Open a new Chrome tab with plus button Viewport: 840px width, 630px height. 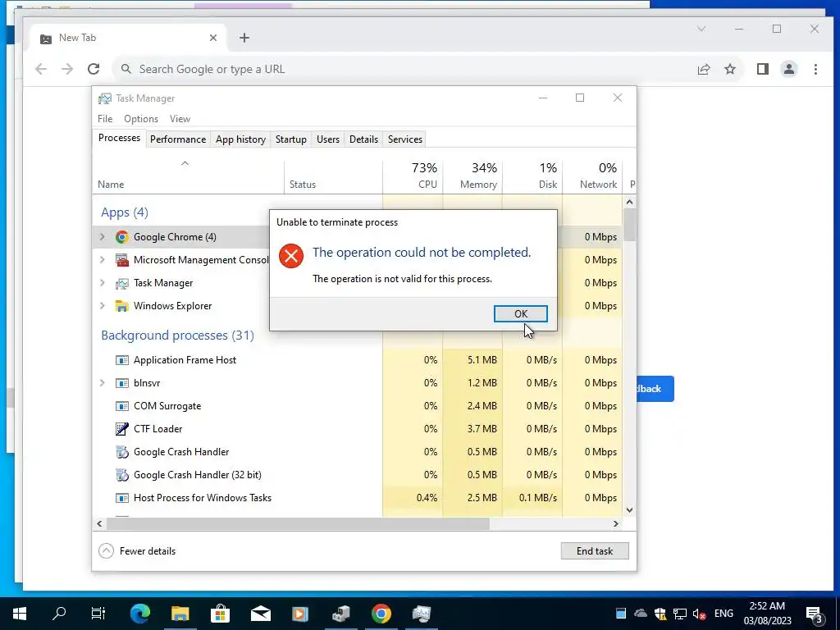coord(244,38)
